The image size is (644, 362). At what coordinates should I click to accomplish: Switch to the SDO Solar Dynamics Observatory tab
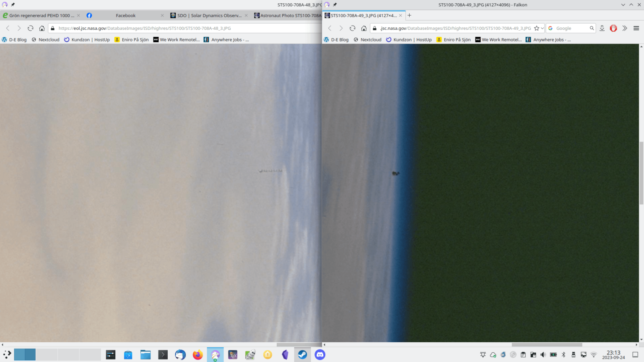208,16
